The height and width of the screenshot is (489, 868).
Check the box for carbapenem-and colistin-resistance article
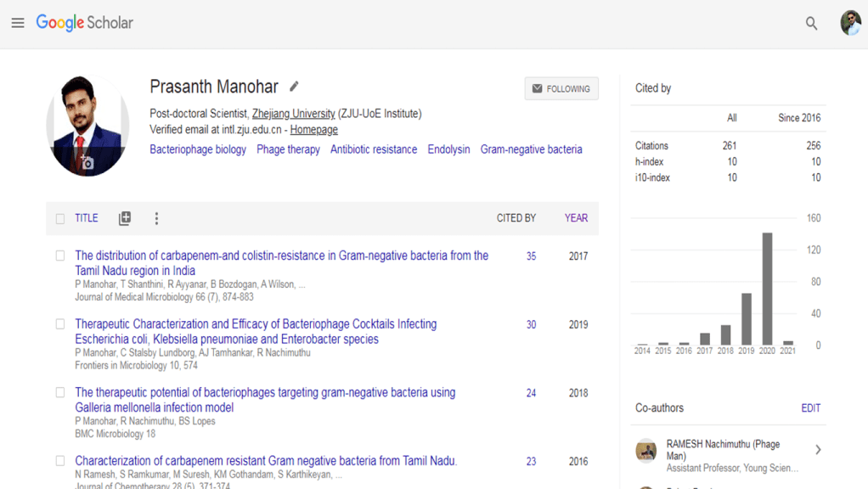tap(60, 256)
